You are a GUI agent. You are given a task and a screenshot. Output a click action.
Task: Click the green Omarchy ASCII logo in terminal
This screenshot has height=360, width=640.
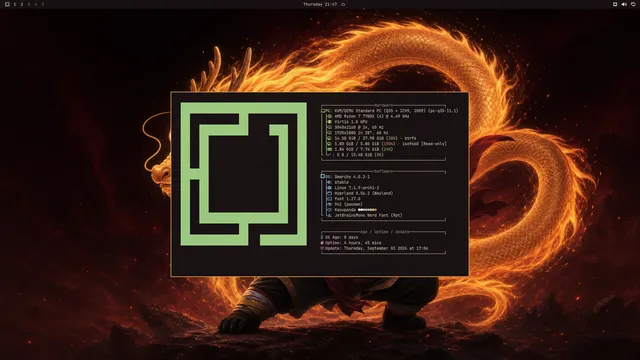click(244, 174)
